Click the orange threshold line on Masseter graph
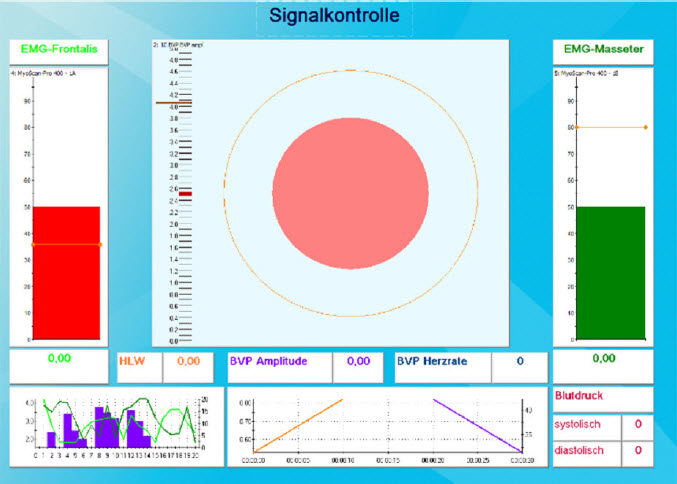 (x=611, y=127)
